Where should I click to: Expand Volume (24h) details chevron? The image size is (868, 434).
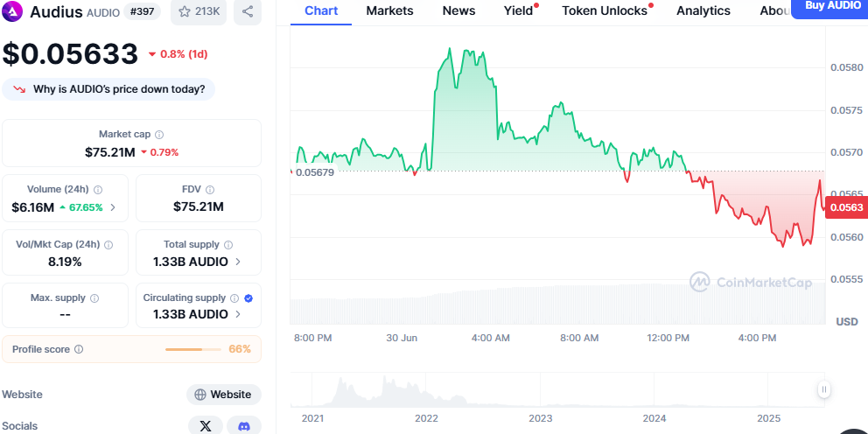click(x=113, y=207)
